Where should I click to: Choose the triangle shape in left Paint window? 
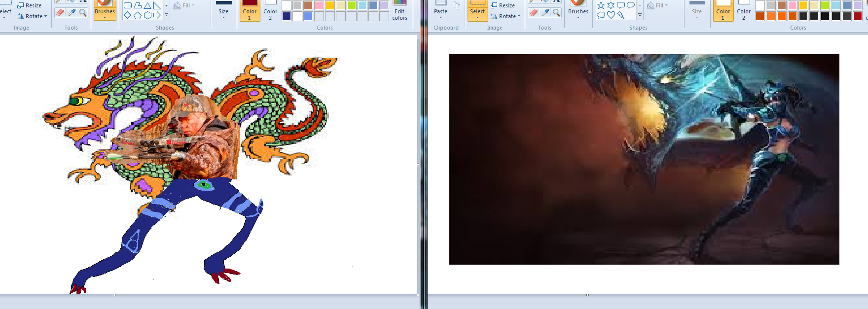(147, 5)
